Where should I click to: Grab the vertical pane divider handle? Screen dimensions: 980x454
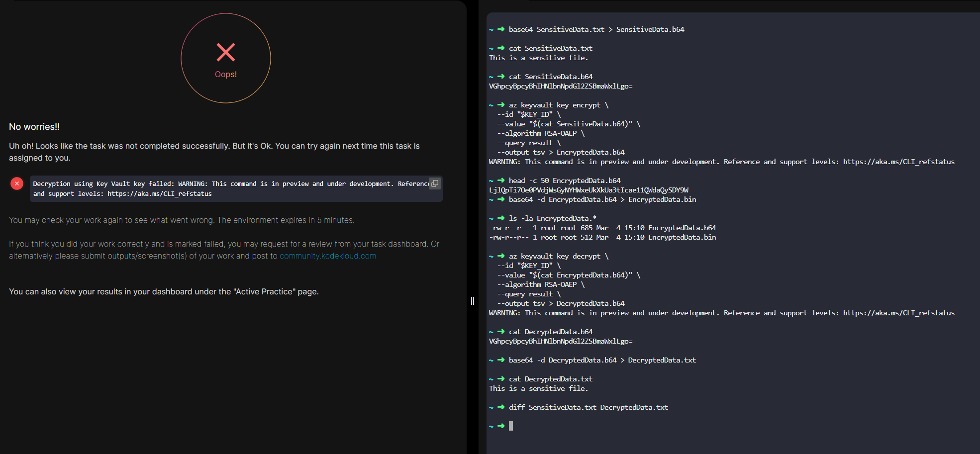[472, 301]
